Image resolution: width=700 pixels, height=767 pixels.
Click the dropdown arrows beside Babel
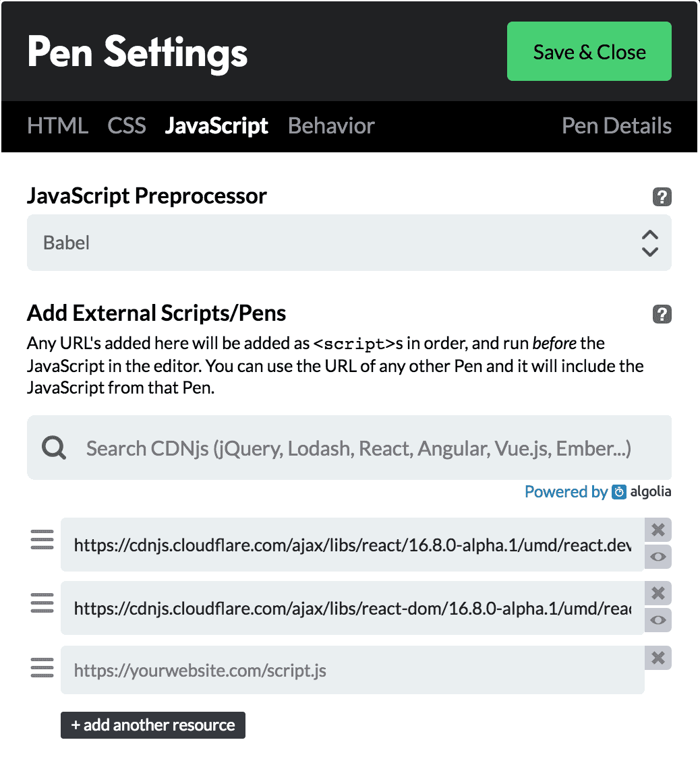649,243
